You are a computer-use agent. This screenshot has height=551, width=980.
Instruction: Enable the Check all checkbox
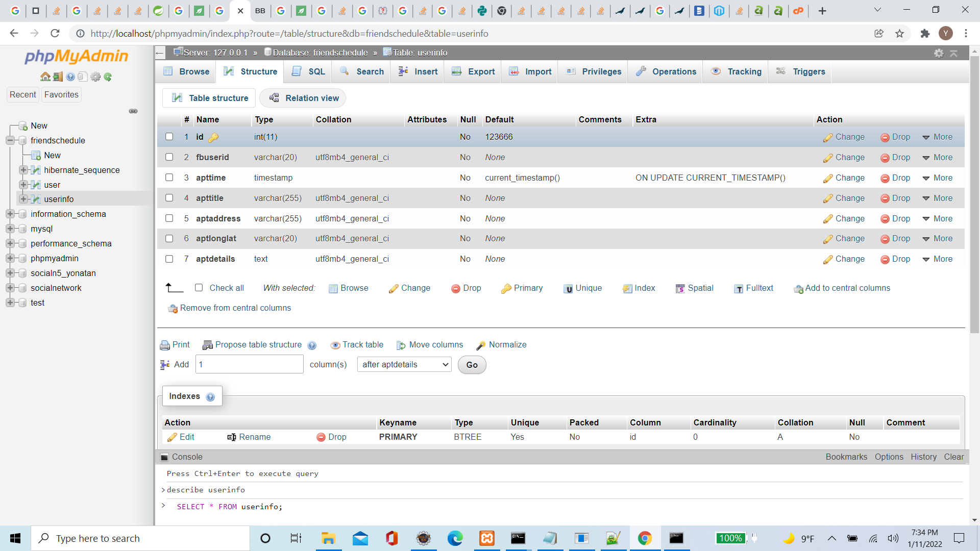point(199,288)
